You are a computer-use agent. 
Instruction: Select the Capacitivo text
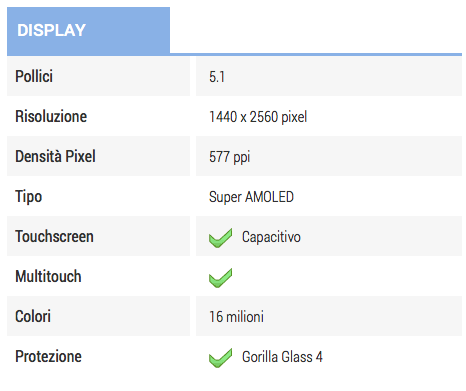pos(271,237)
